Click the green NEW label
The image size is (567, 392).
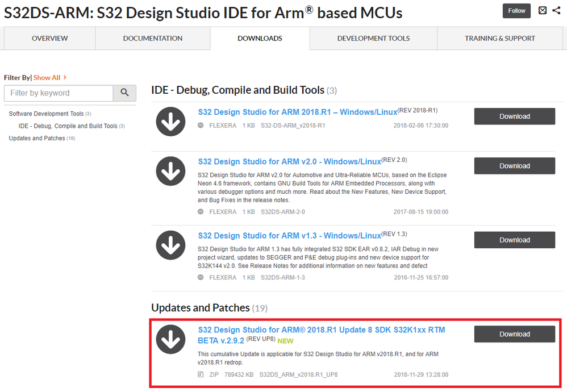[x=285, y=341]
